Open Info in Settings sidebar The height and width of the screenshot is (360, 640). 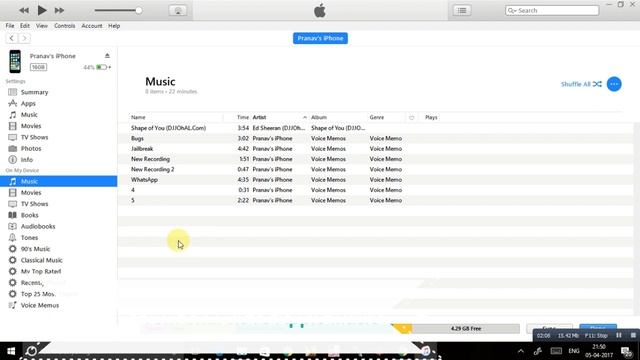27,160
